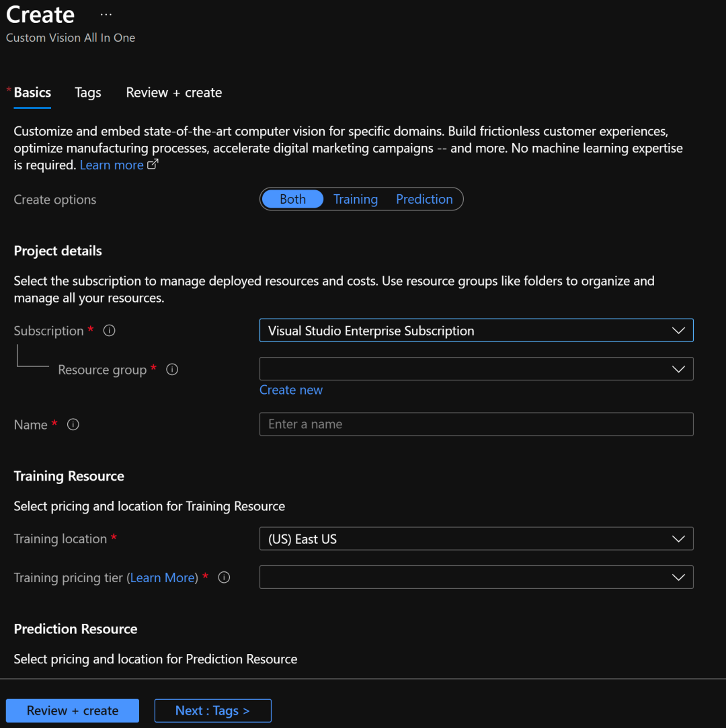Click 'Select pricing and location for Prediction Resource'

click(155, 659)
